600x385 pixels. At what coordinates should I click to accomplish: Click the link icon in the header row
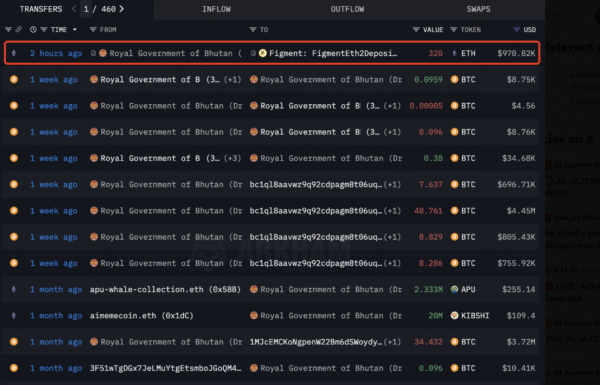[18, 29]
